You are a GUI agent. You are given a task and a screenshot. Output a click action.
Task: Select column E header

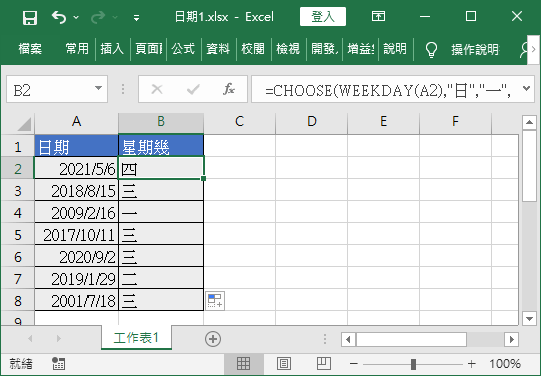[x=383, y=122]
